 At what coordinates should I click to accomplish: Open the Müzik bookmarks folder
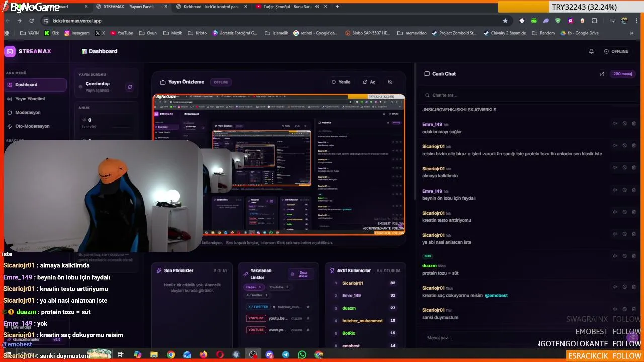172,33
